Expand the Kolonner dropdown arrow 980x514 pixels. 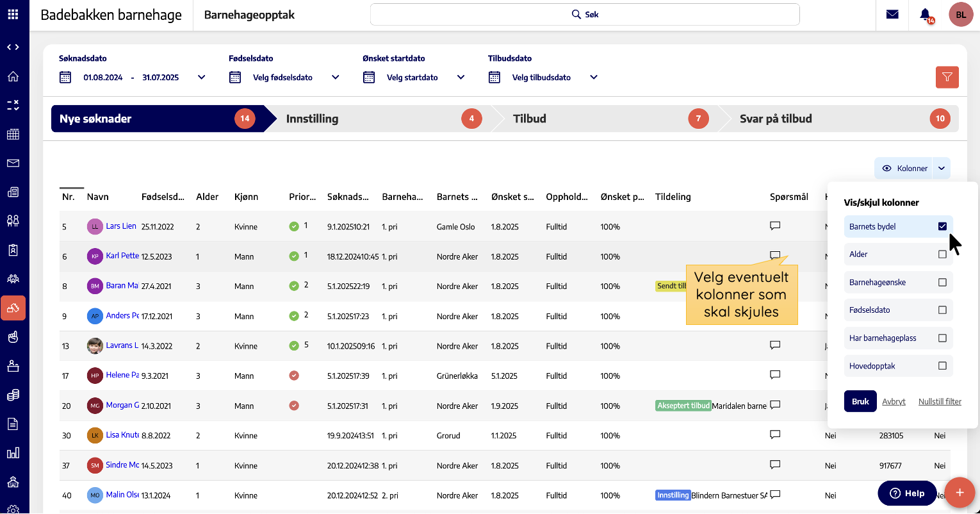(942, 169)
